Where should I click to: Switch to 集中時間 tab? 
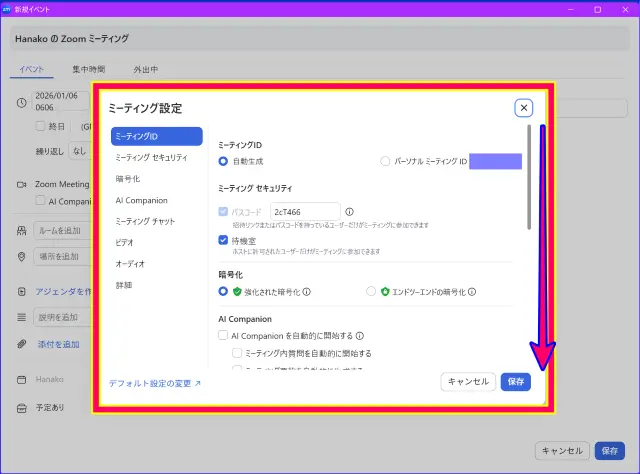[89, 69]
